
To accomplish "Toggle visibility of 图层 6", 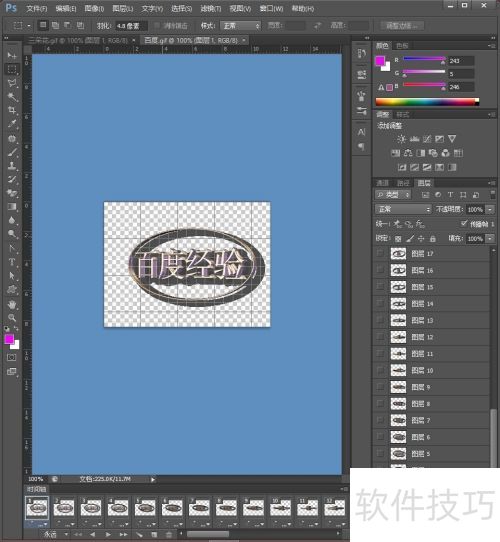I will (x=380, y=437).
